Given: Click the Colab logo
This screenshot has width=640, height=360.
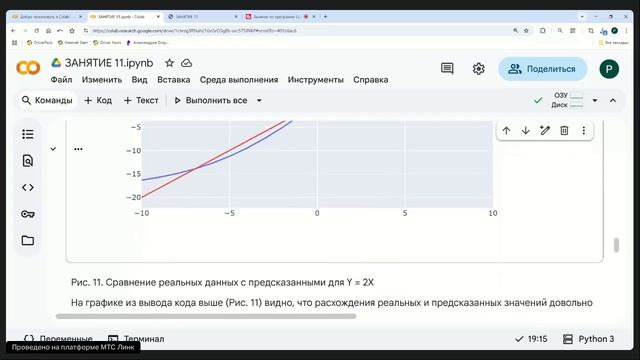Looking at the screenshot, I should [x=28, y=68].
